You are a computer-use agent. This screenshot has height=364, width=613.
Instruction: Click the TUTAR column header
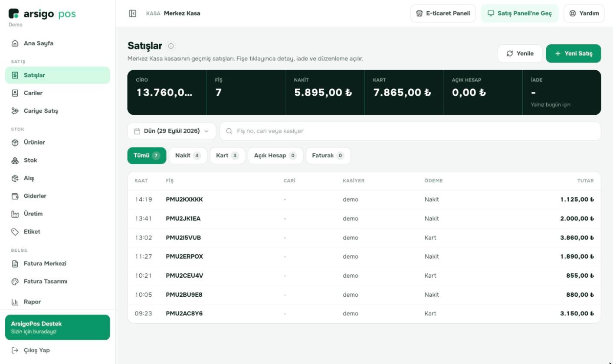[x=585, y=181]
